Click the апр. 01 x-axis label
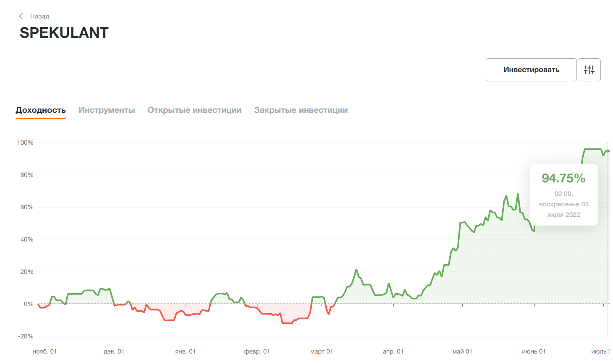This screenshot has height=364, width=613. click(393, 351)
